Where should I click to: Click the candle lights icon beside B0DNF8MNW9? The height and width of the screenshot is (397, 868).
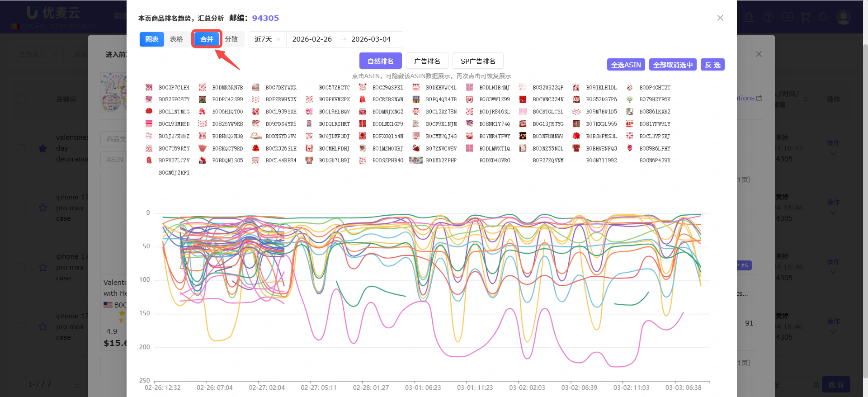pos(523,136)
